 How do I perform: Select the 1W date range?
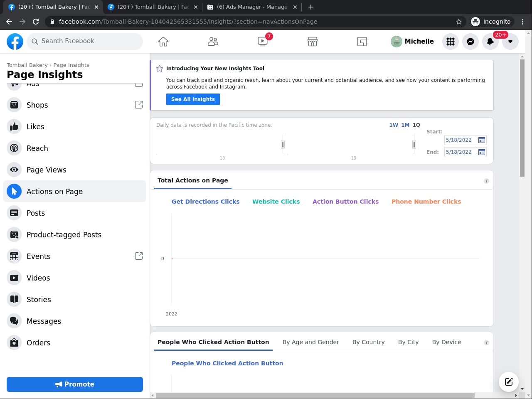[x=394, y=125]
